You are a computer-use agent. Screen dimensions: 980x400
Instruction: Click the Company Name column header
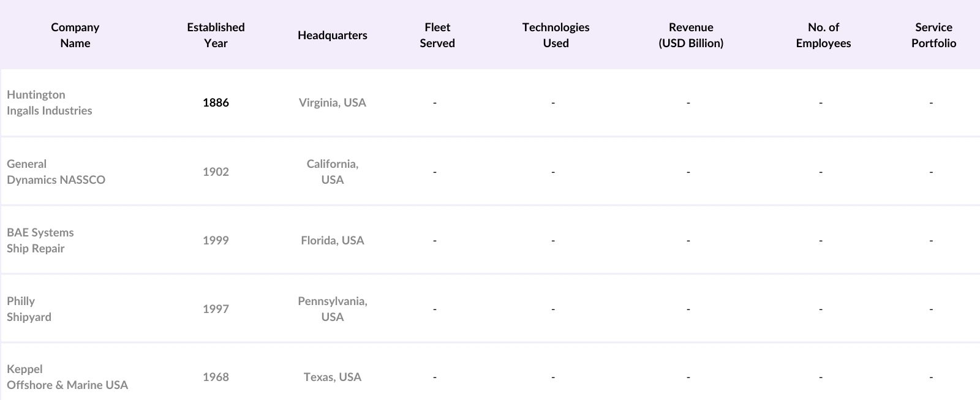tap(75, 35)
